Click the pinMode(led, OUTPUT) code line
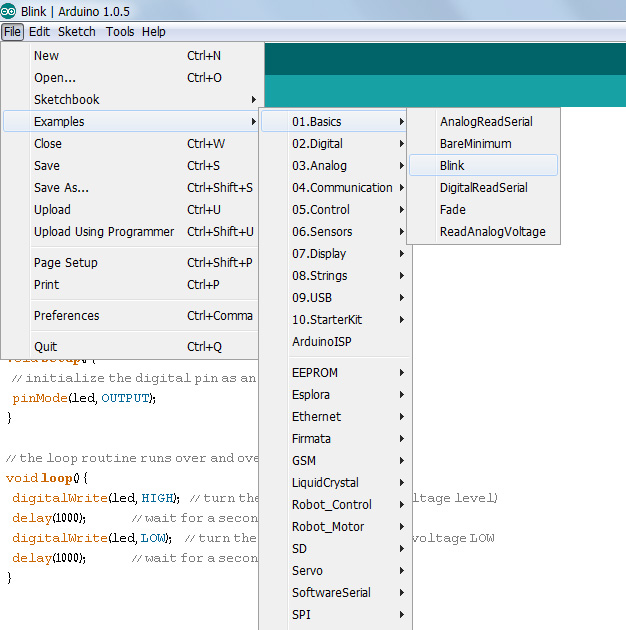The image size is (626, 630). coord(84,398)
